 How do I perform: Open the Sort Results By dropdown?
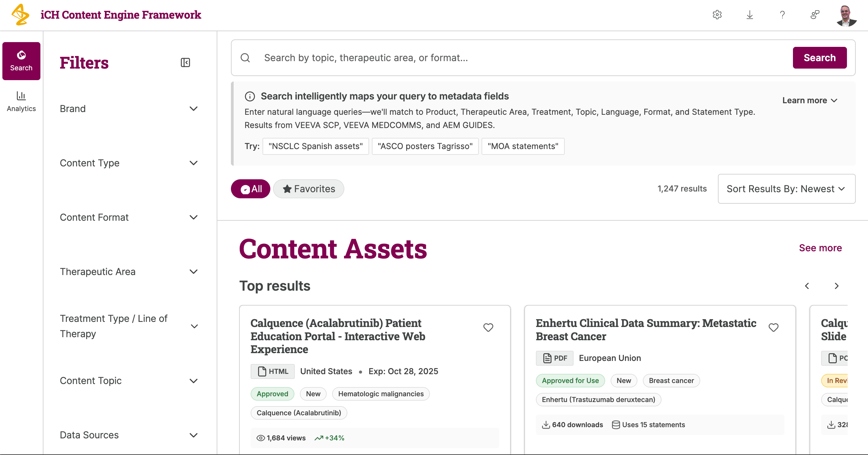[x=786, y=189]
